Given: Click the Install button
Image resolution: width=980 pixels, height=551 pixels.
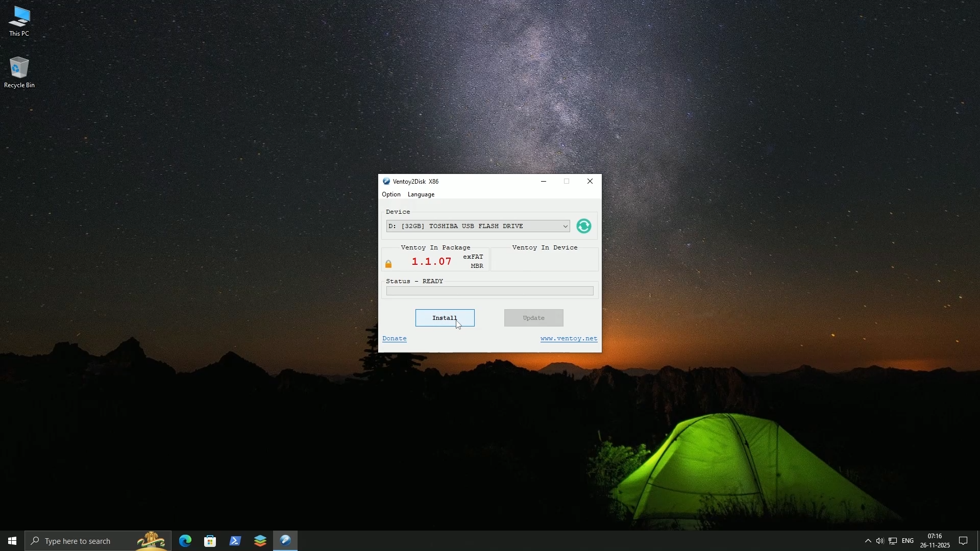Looking at the screenshot, I should point(444,317).
